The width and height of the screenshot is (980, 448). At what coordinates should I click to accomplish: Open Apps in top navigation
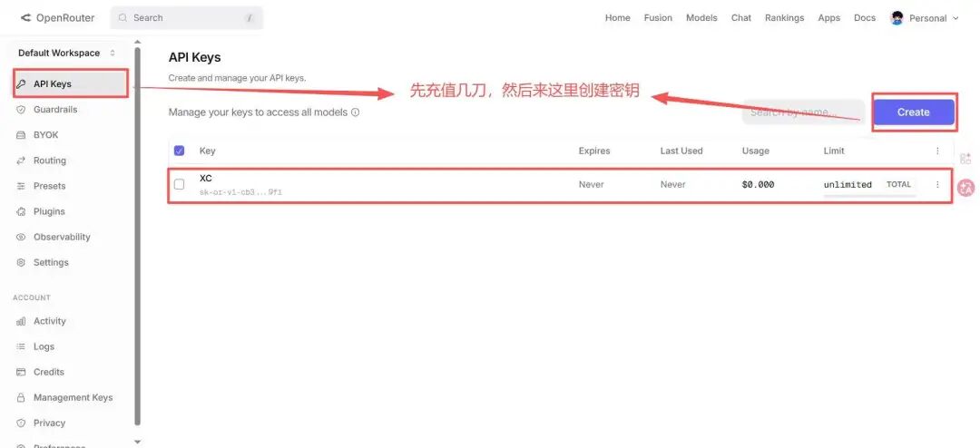(828, 18)
